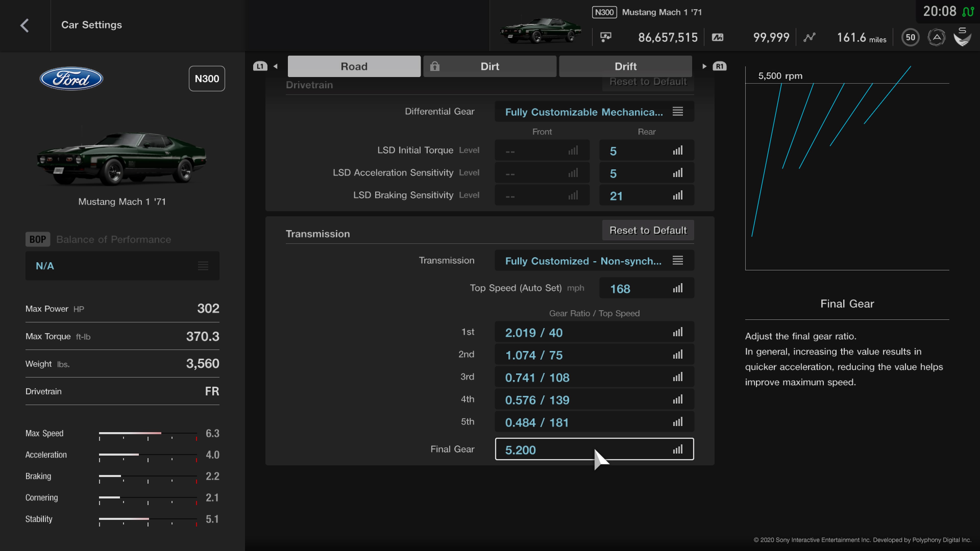Click bars icon on LSD Initial Torque rear
The height and width of the screenshot is (551, 980).
[678, 150]
